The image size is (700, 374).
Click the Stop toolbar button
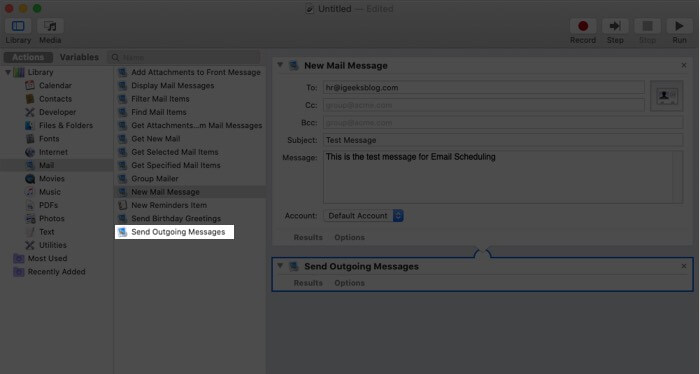647,26
